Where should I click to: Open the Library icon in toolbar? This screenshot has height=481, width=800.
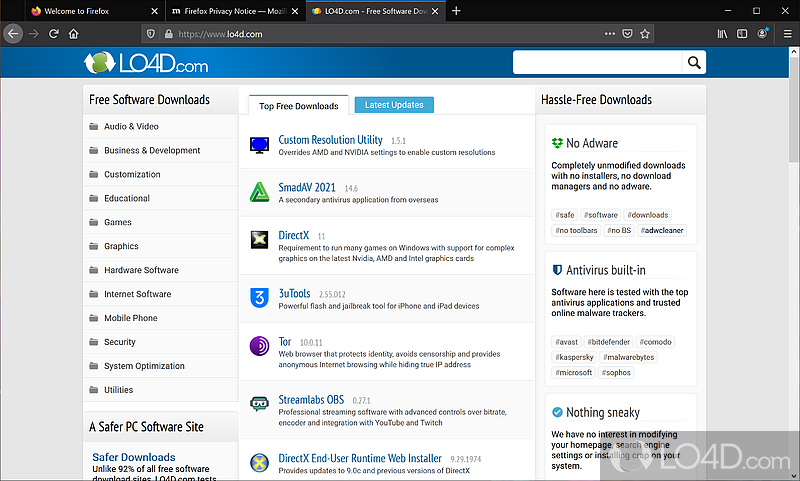(x=721, y=33)
